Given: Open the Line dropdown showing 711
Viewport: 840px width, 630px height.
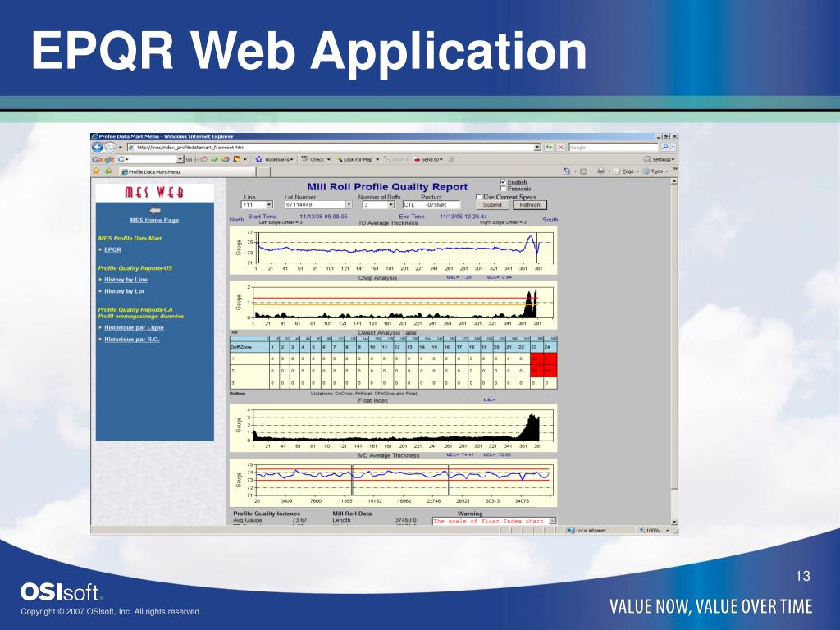Looking at the screenshot, I should tap(269, 204).
